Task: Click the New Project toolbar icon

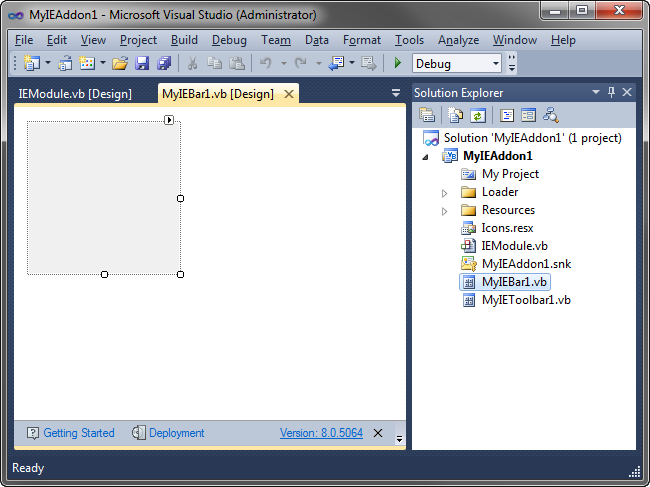Action: (32, 63)
